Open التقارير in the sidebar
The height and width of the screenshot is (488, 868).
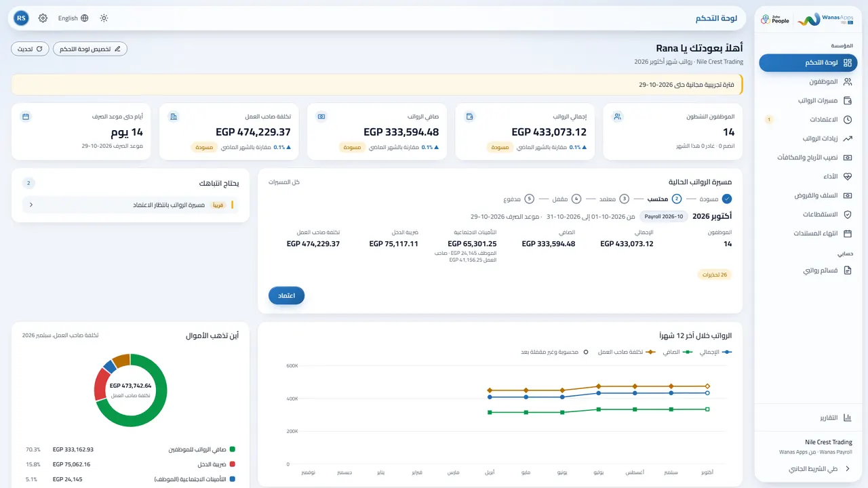(809, 417)
